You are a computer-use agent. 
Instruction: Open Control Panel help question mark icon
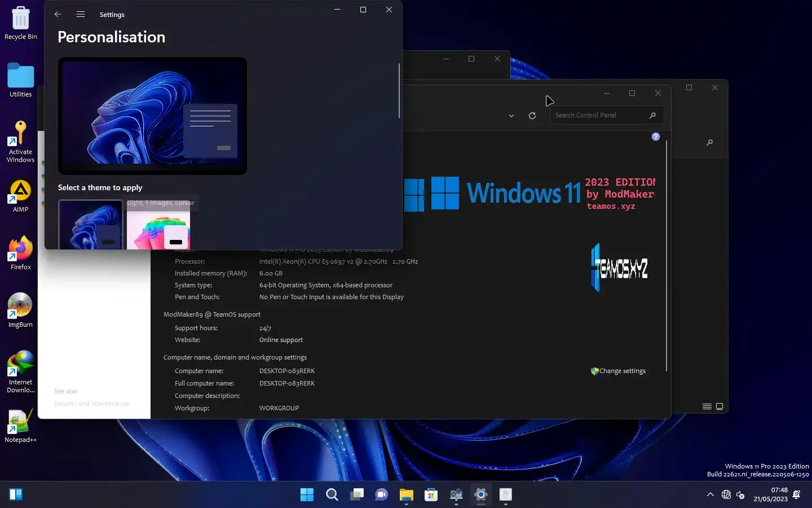point(656,137)
